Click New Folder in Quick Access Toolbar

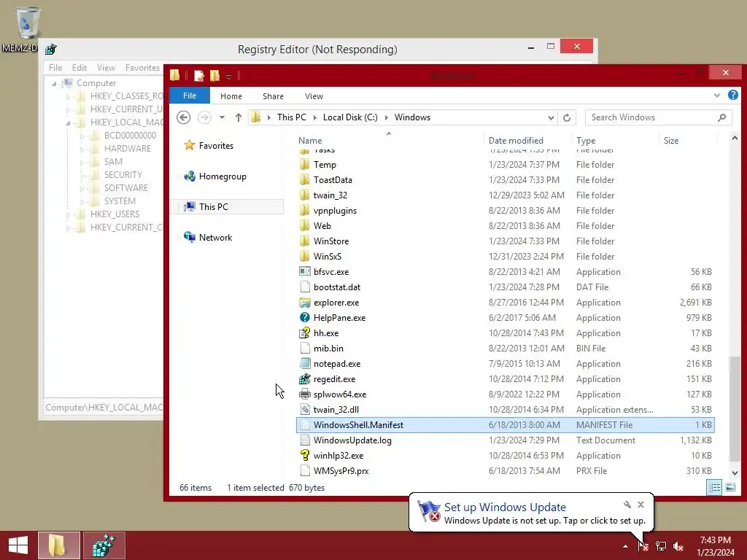click(x=215, y=75)
